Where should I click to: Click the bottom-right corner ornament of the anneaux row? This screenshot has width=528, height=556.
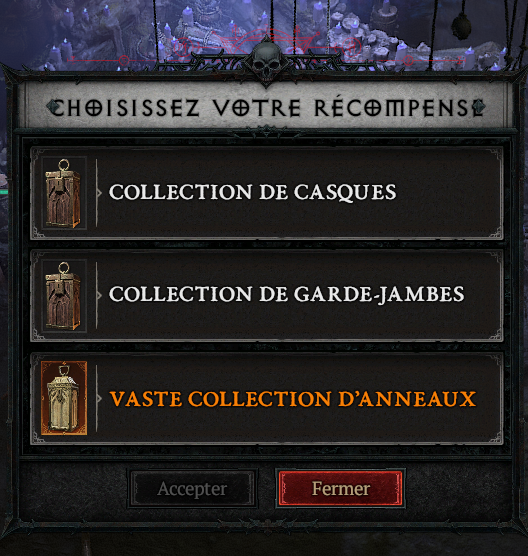pyautogui.click(x=496, y=439)
